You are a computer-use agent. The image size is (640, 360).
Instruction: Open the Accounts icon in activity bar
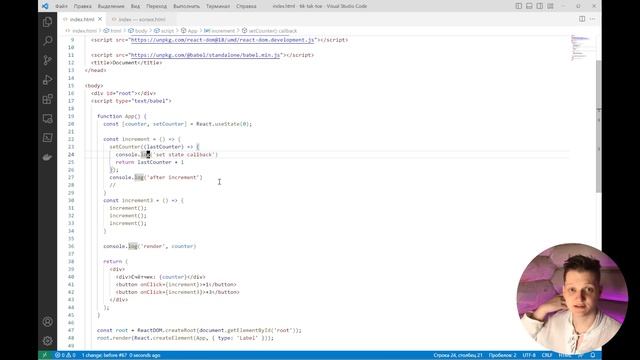tap(47, 322)
